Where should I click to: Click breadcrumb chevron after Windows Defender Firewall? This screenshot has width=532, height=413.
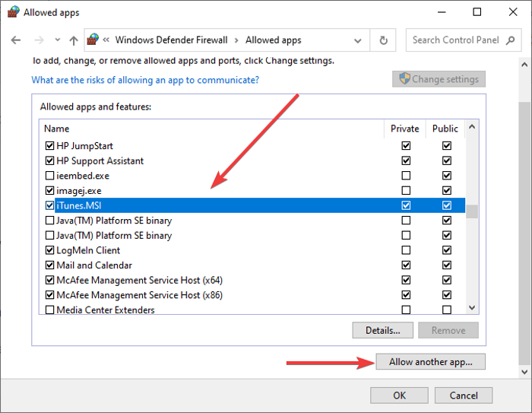(x=236, y=40)
